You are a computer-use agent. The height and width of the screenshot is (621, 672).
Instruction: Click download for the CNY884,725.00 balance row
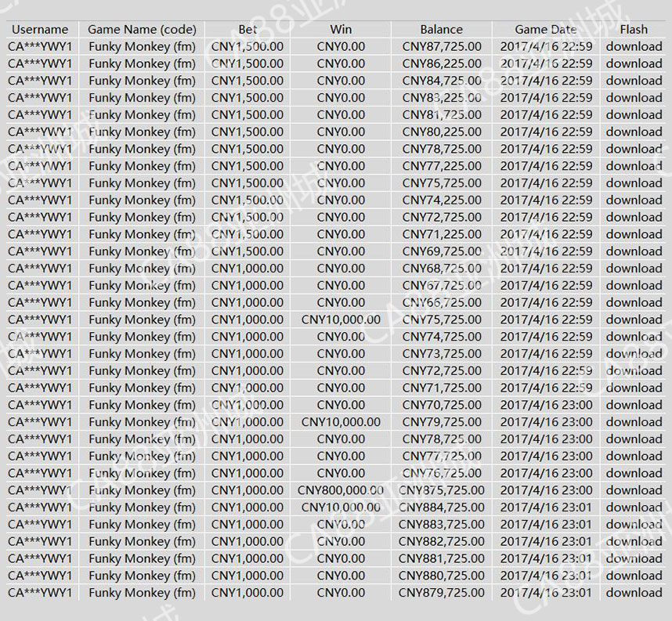coord(634,507)
